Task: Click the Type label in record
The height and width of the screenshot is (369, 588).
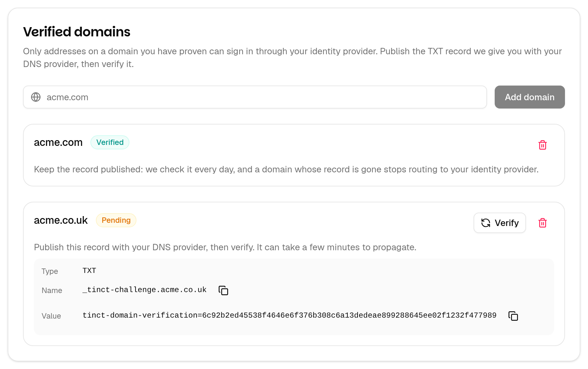Action: click(50, 271)
